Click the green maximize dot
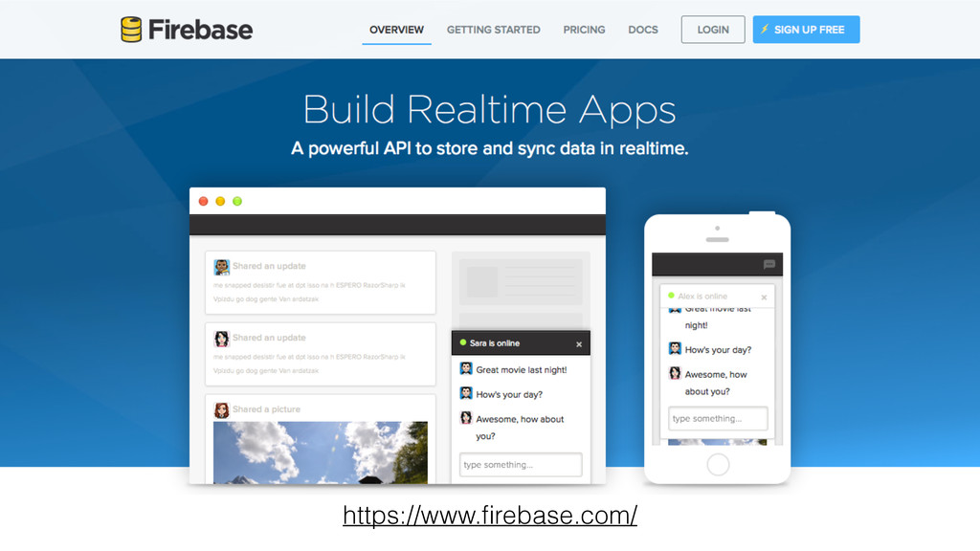This screenshot has width=980, height=551. tap(237, 201)
